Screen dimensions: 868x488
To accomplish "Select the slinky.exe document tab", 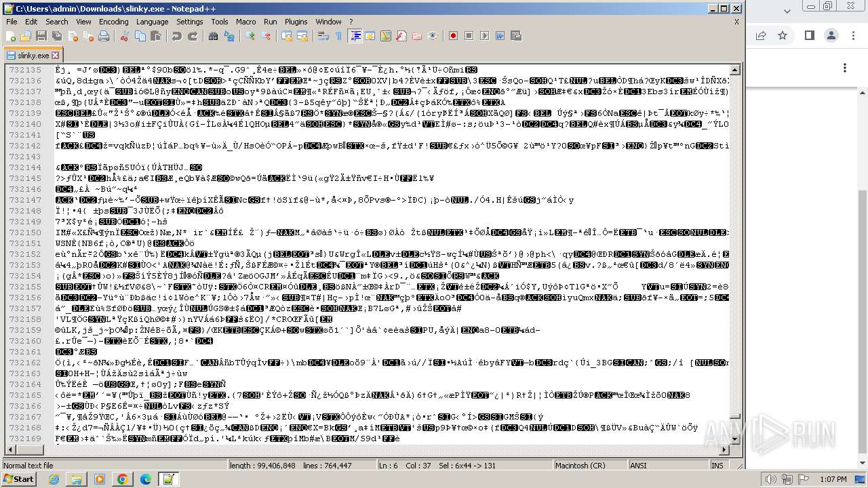I will coord(32,55).
